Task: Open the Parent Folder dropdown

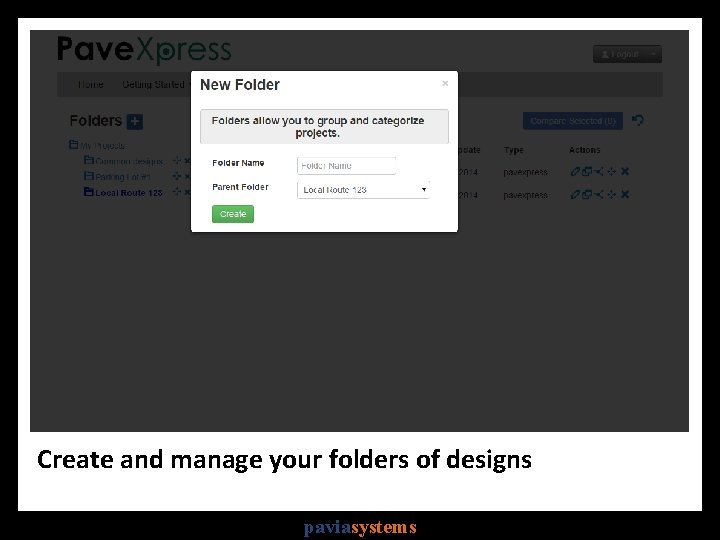Action: click(x=363, y=190)
